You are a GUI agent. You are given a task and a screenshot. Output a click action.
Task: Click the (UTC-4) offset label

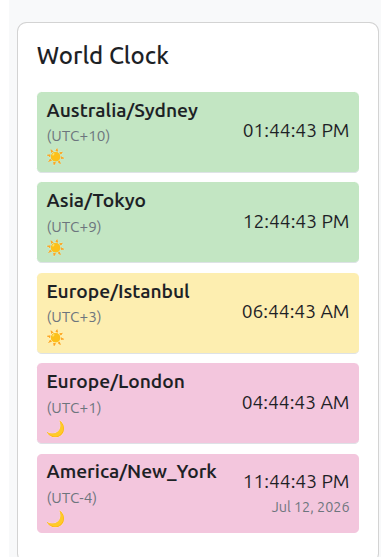point(72,498)
